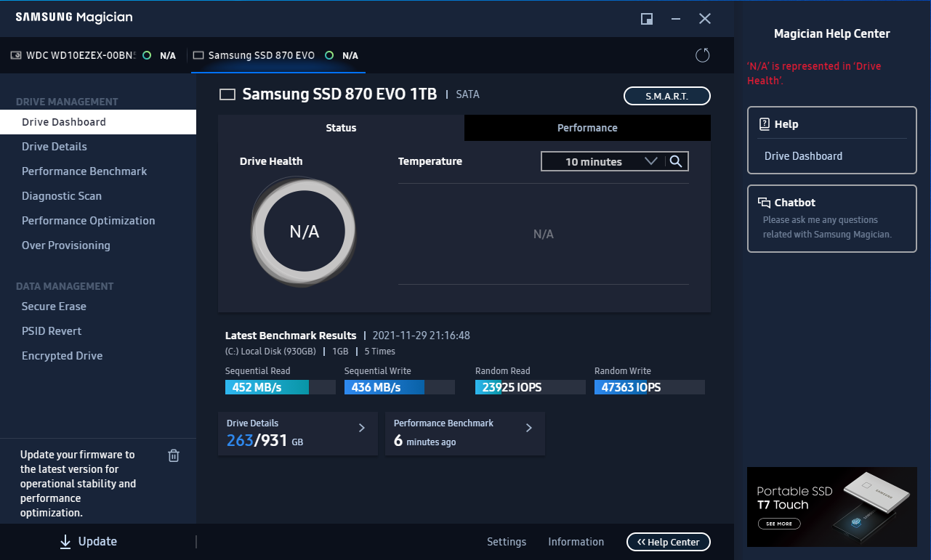
Task: Click the hard drive icon of WDC tab
Action: pos(16,55)
